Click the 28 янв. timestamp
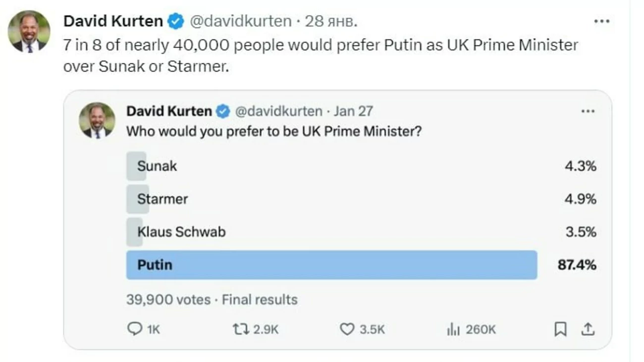The height and width of the screenshot is (362, 644). pyautogui.click(x=331, y=21)
